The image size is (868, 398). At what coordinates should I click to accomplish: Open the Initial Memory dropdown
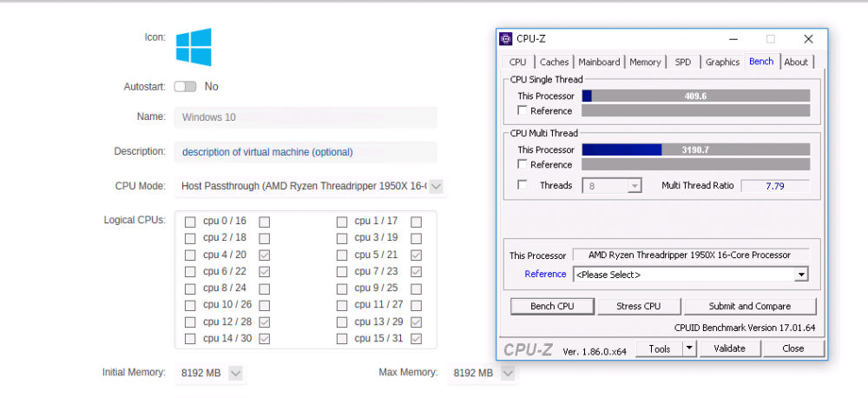point(236,373)
